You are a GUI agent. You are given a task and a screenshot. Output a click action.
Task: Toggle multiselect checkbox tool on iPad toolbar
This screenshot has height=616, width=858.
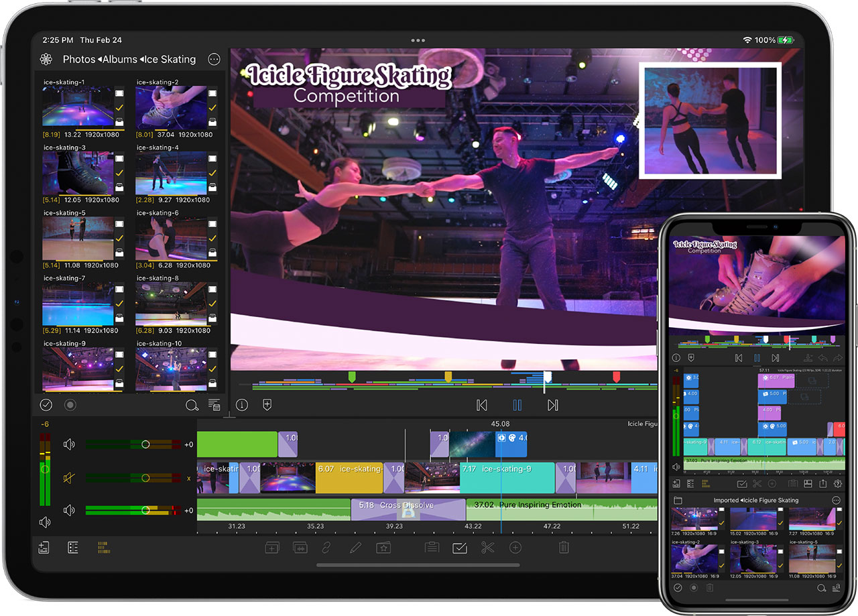(459, 548)
